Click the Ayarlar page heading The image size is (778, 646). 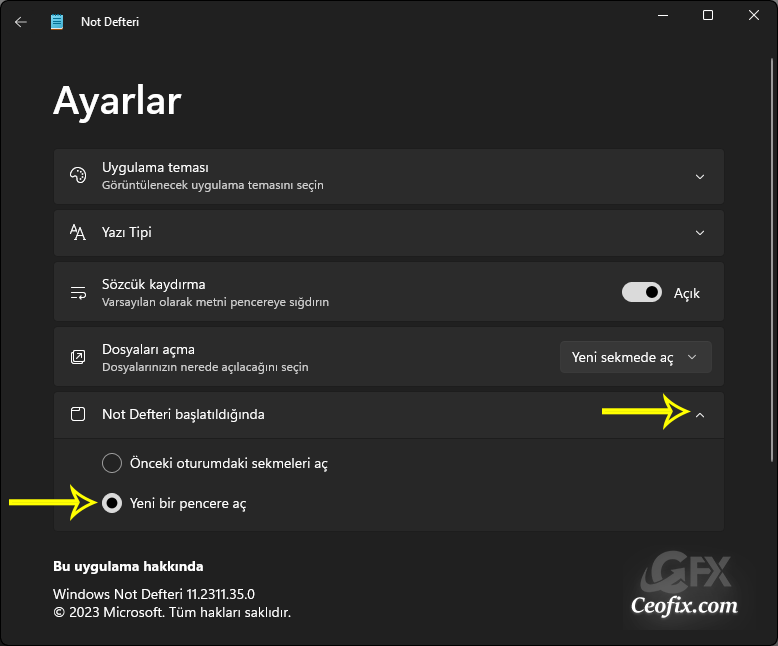117,101
